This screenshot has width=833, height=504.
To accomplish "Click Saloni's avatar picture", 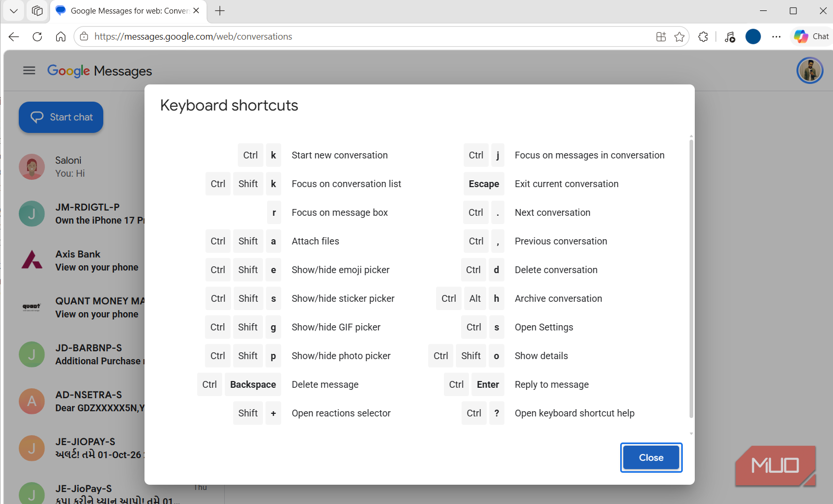I will pos(32,167).
